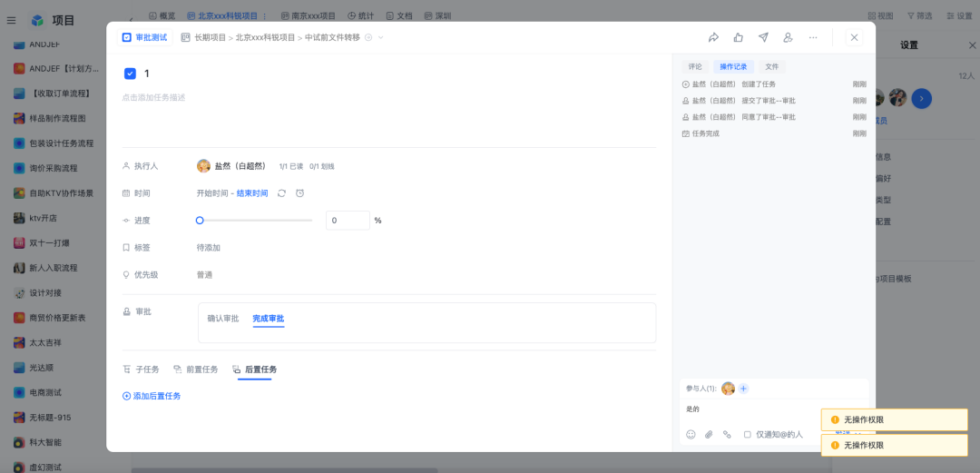This screenshot has width=980, height=473.
Task: Select the 确认审批 approval tab
Action: 223,319
